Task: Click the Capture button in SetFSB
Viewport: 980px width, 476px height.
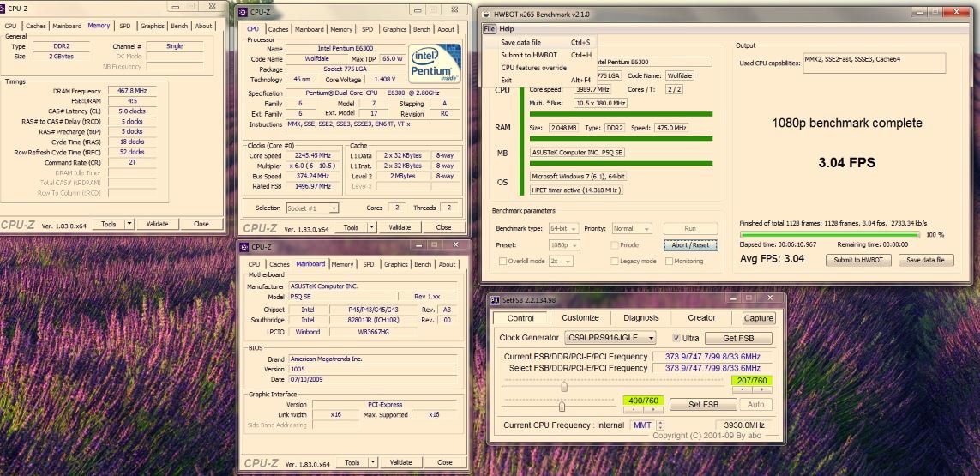Action: point(759,318)
